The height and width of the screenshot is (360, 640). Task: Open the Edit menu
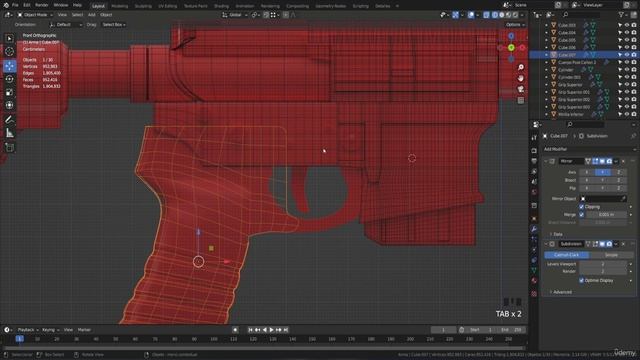click(x=27, y=5)
